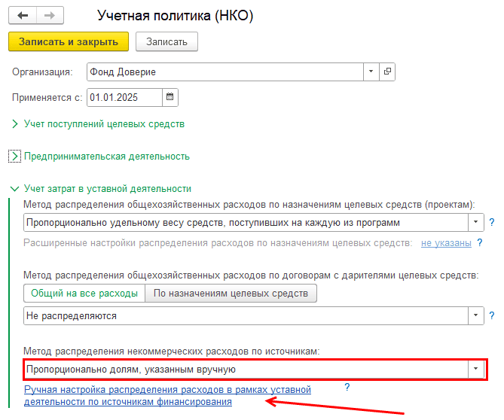Switch to По назначениям целевых средств
This screenshot has height=420, width=504.
tap(231, 293)
